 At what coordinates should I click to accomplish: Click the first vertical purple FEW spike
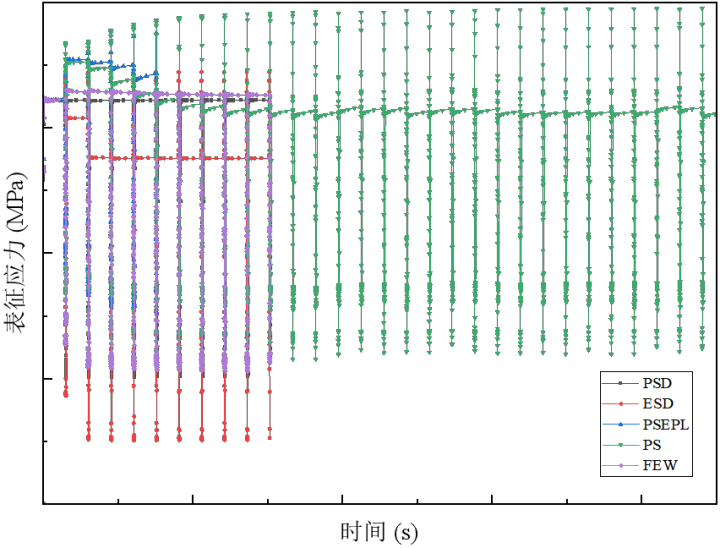pos(65,250)
